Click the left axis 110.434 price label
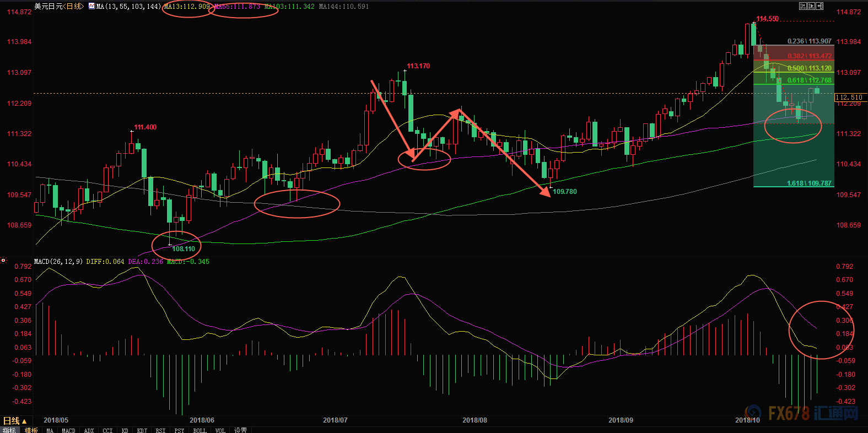 click(x=19, y=164)
